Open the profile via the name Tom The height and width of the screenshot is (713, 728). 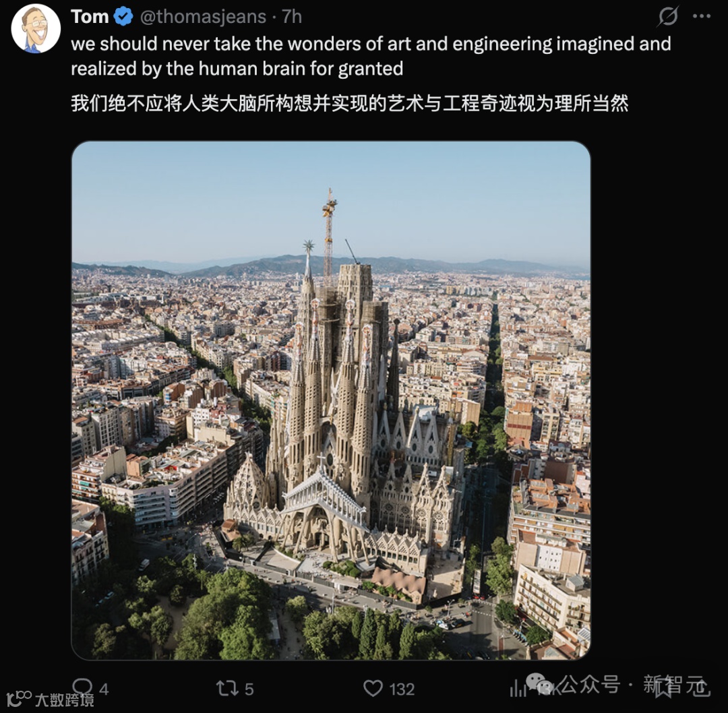pyautogui.click(x=90, y=17)
